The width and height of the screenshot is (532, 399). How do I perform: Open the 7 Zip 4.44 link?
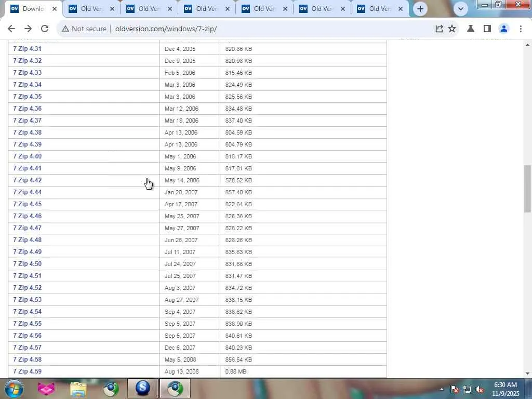27,192
